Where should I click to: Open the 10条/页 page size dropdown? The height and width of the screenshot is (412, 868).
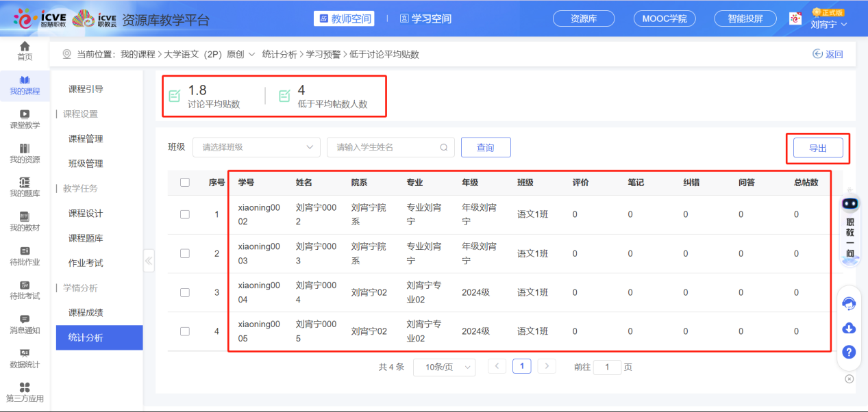[x=444, y=367]
